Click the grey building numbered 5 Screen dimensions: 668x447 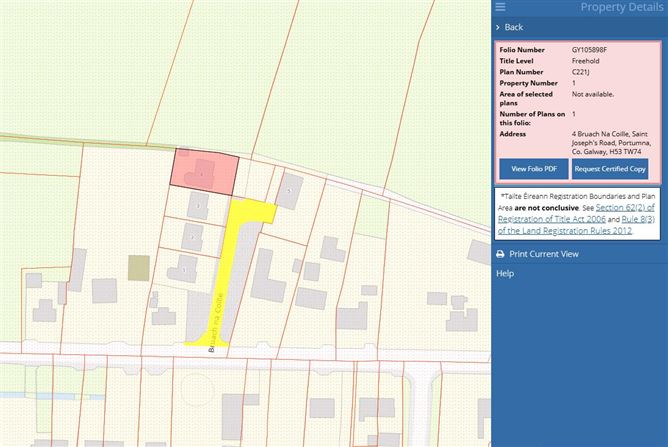coord(288,191)
